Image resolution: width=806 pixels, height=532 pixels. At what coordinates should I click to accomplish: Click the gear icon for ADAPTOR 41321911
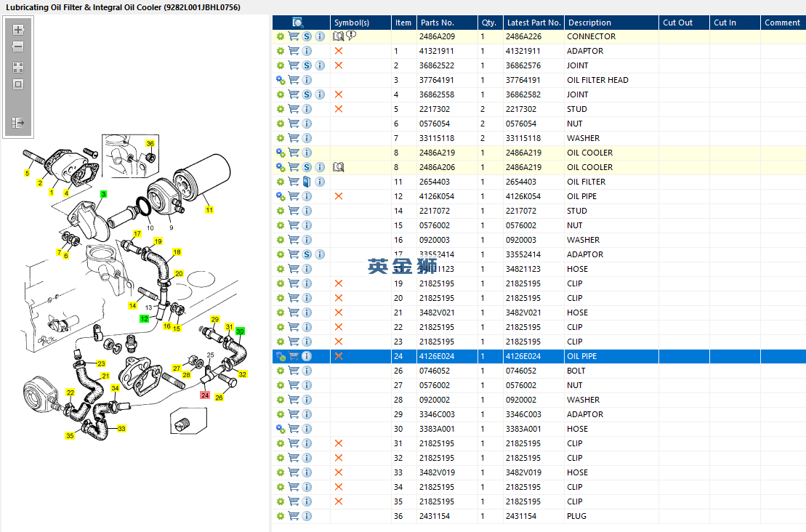pos(280,51)
